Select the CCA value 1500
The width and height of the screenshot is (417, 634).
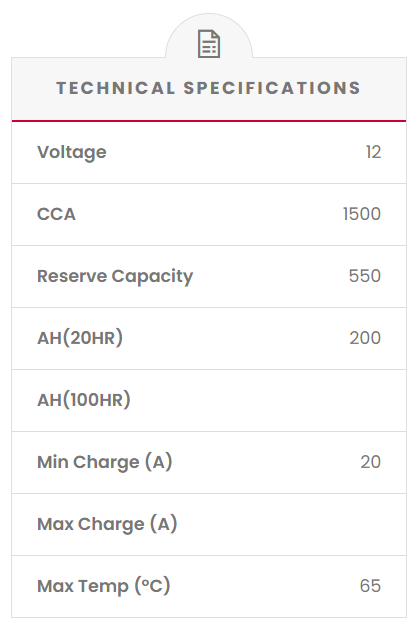coord(362,214)
